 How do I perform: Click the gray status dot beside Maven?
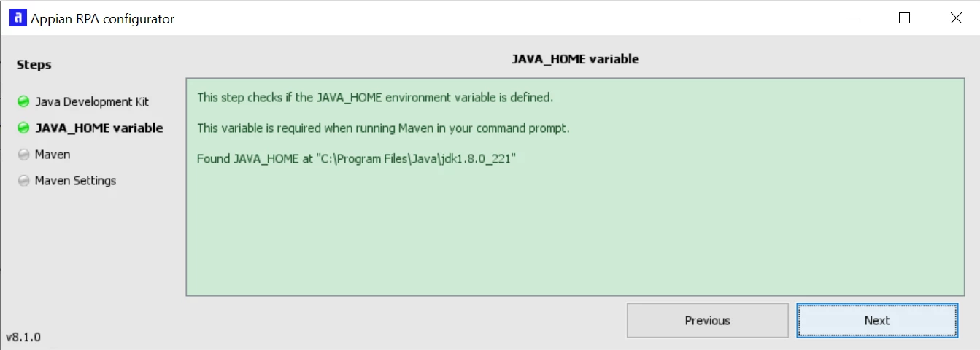(23, 155)
